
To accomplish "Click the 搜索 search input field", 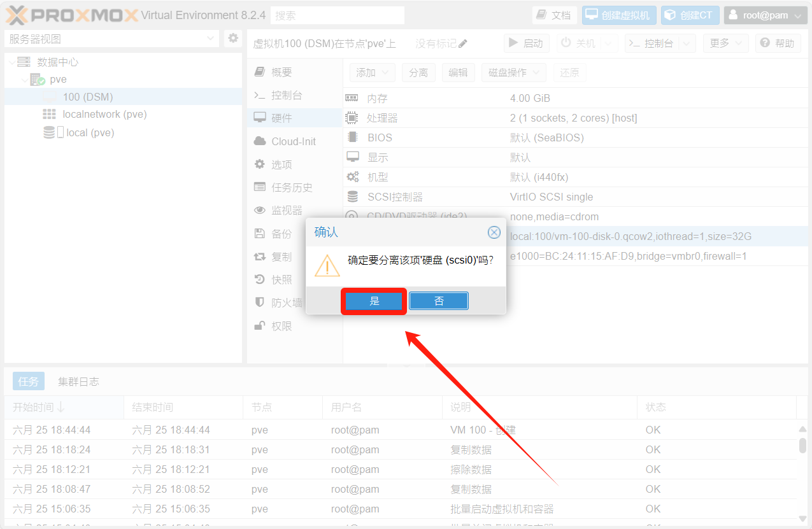I will click(338, 15).
